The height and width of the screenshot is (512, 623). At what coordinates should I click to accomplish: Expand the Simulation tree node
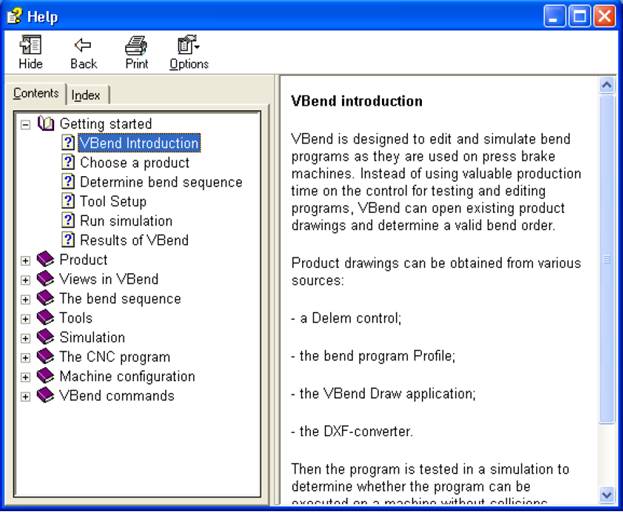pyautogui.click(x=25, y=338)
